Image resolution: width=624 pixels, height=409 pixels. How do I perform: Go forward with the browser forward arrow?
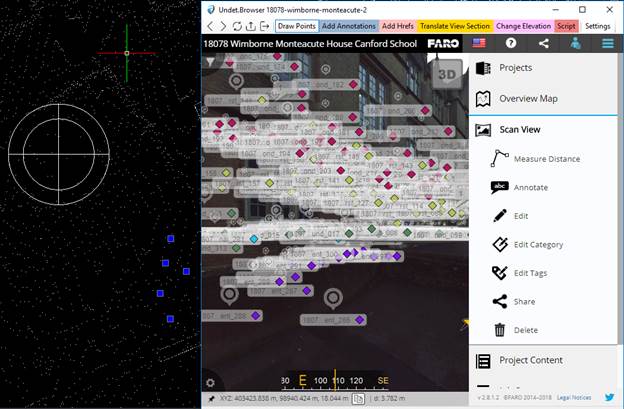point(223,26)
